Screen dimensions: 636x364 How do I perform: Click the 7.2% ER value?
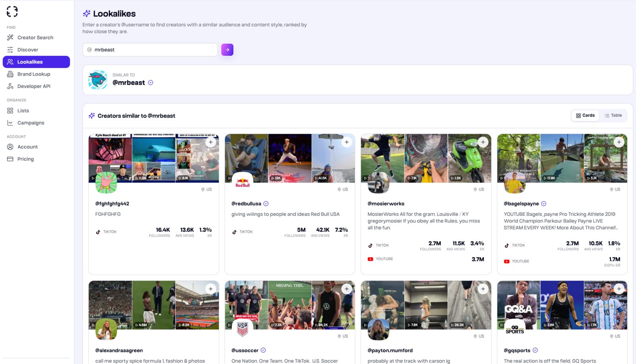[341, 230]
